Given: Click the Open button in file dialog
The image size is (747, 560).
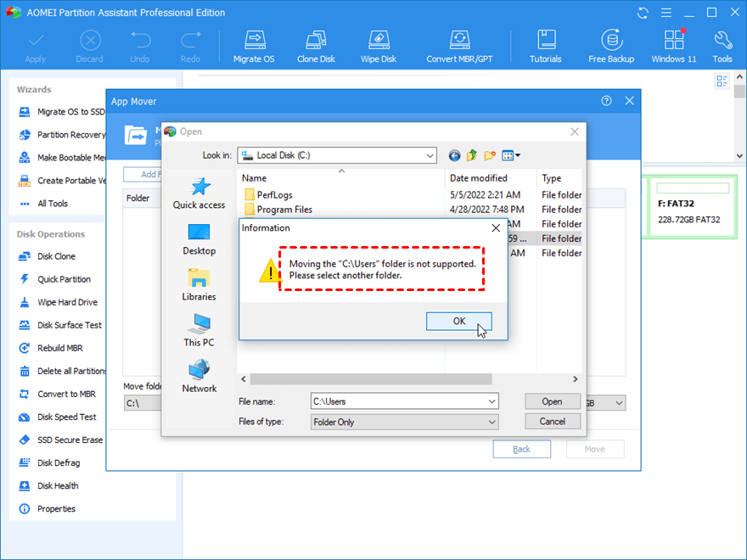Looking at the screenshot, I should [x=553, y=401].
